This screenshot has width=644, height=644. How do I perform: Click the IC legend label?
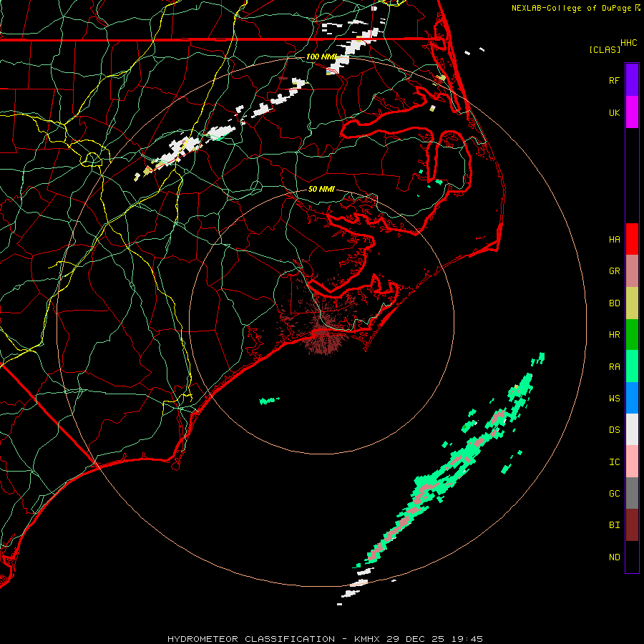(614, 462)
